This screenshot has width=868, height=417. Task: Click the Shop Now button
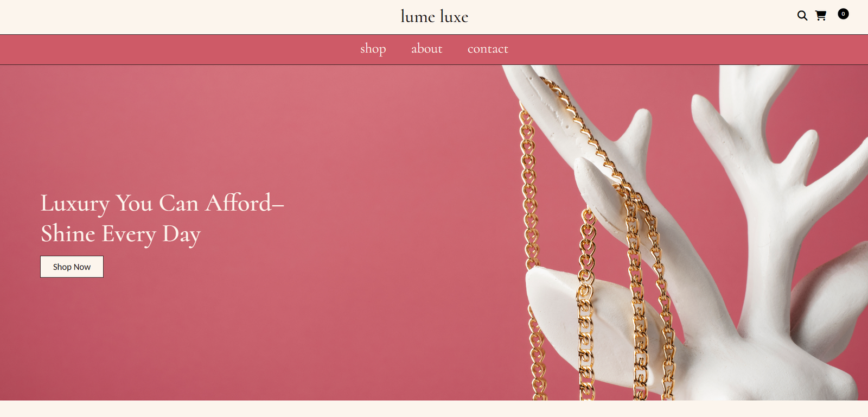click(72, 267)
